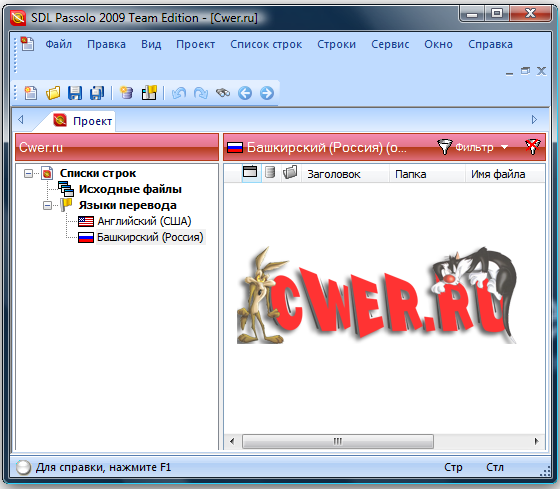Click the horizontal scrollbar thumb

tap(338, 441)
